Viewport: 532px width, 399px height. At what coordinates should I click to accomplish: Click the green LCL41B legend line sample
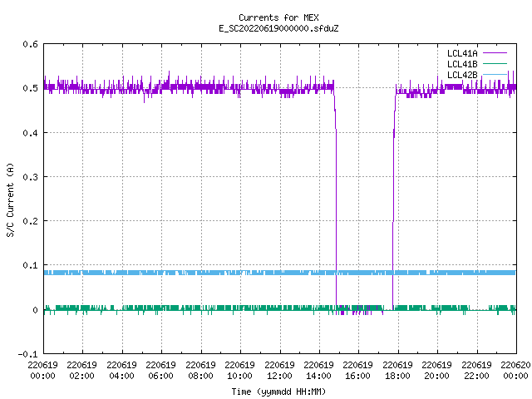pyautogui.click(x=495, y=63)
